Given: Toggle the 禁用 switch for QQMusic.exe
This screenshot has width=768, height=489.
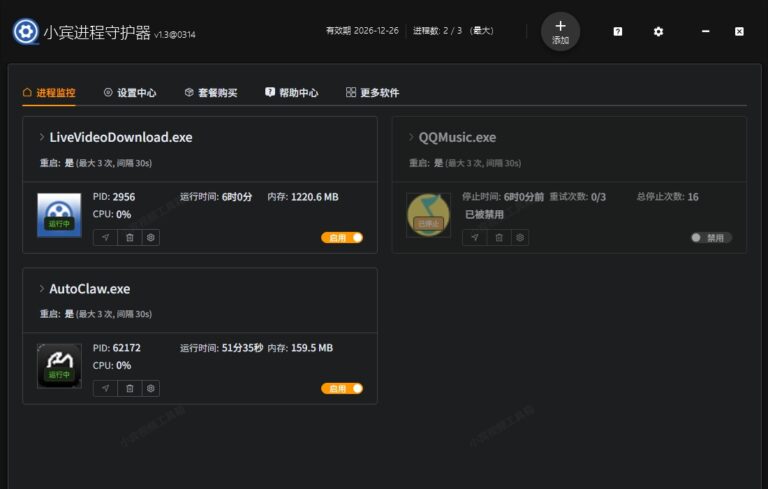Looking at the screenshot, I should point(711,238).
